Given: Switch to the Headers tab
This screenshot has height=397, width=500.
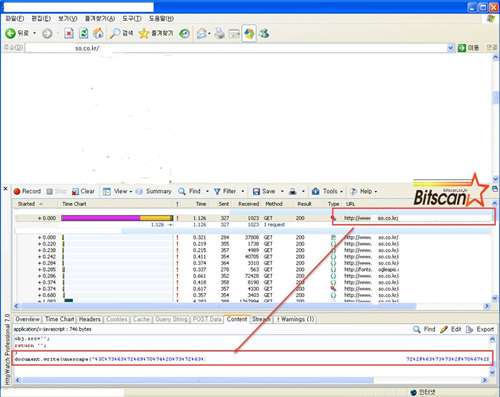Looking at the screenshot, I should tap(90, 319).
